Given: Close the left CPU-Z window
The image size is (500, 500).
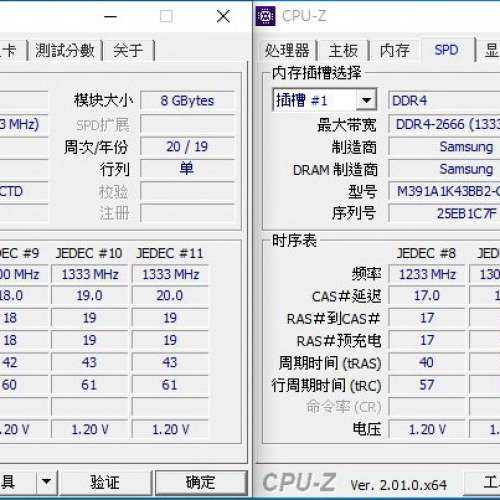Looking at the screenshot, I should point(223,16).
